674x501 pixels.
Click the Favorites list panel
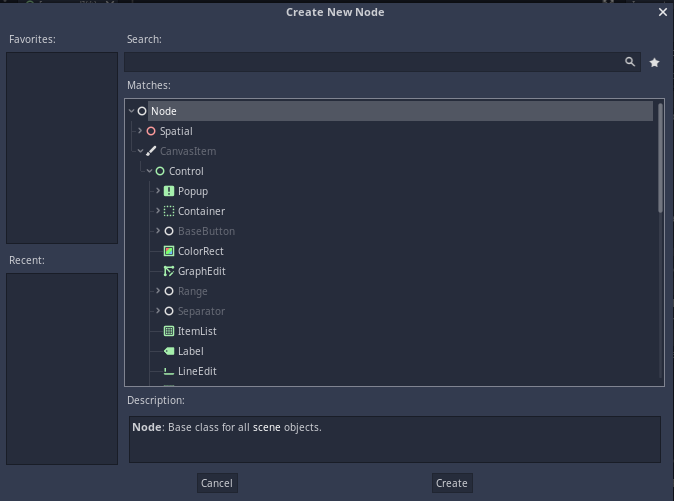[x=62, y=148]
